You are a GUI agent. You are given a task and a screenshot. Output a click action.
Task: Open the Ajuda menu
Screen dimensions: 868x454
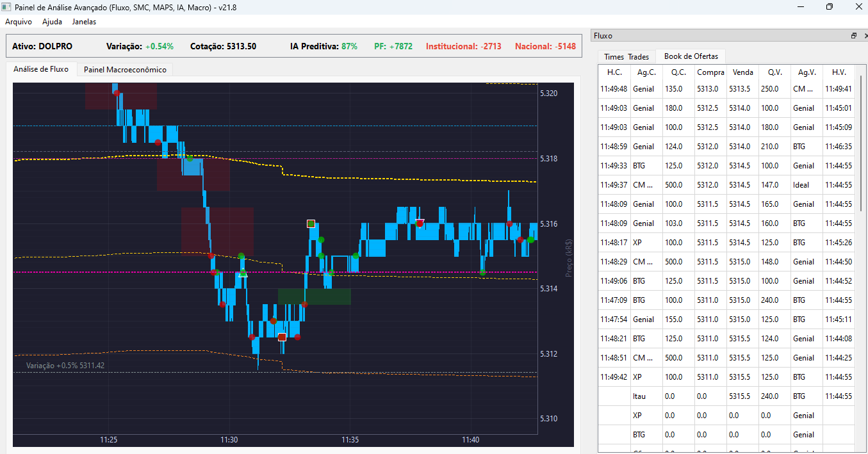pyautogui.click(x=52, y=21)
